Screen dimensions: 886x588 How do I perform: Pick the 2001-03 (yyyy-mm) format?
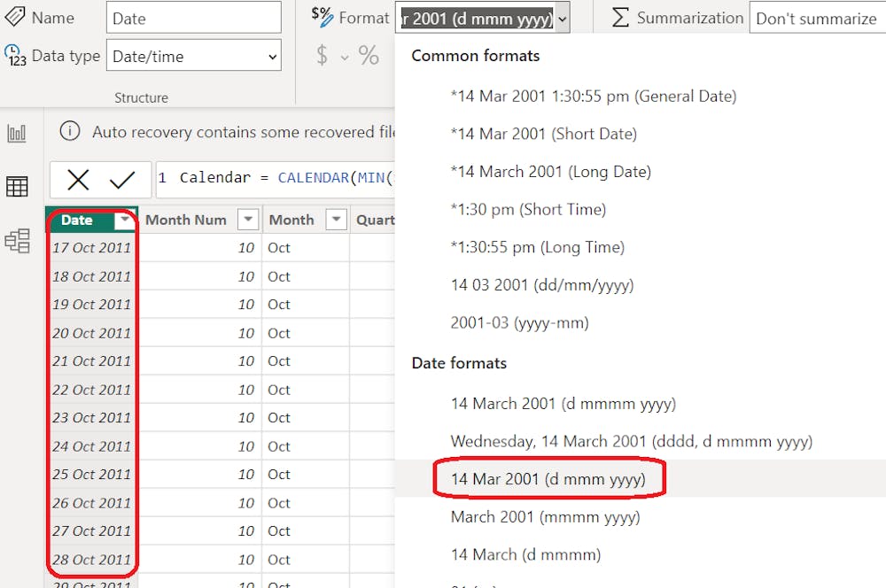pyautogui.click(x=519, y=322)
